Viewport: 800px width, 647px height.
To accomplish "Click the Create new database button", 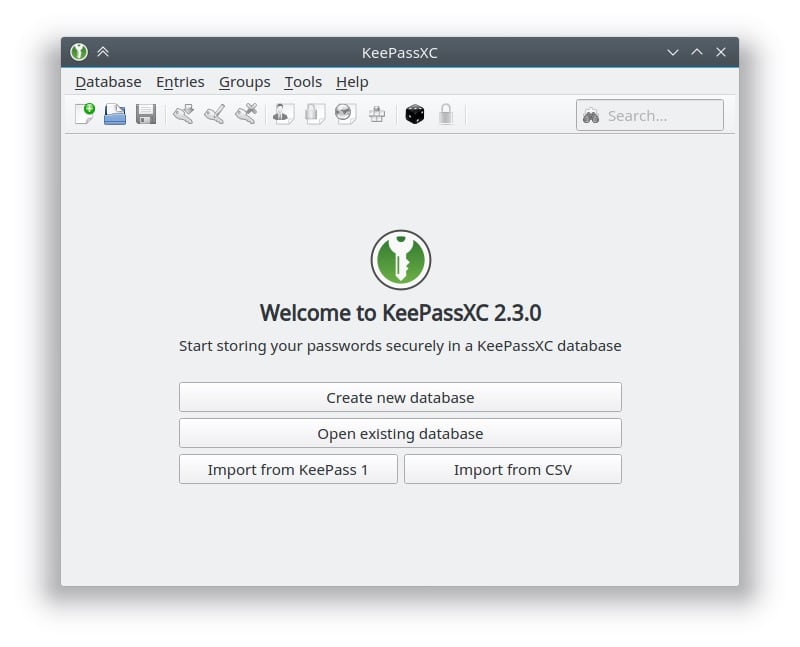I will (400, 397).
